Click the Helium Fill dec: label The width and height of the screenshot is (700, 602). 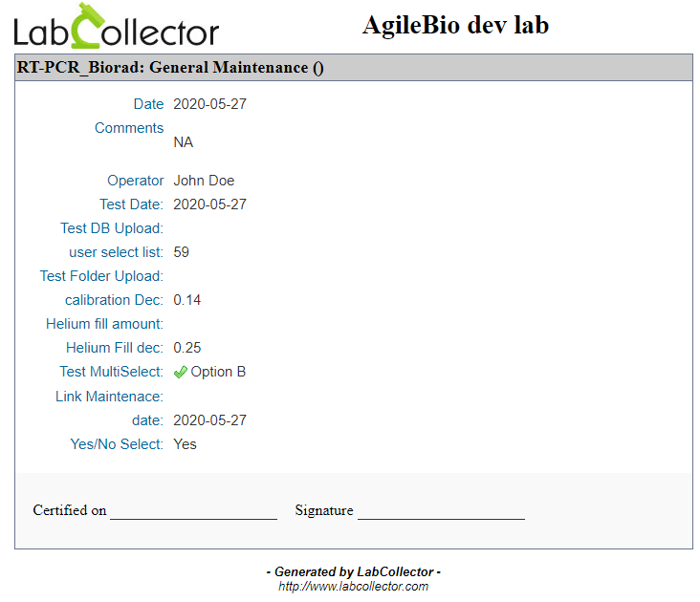(x=115, y=348)
